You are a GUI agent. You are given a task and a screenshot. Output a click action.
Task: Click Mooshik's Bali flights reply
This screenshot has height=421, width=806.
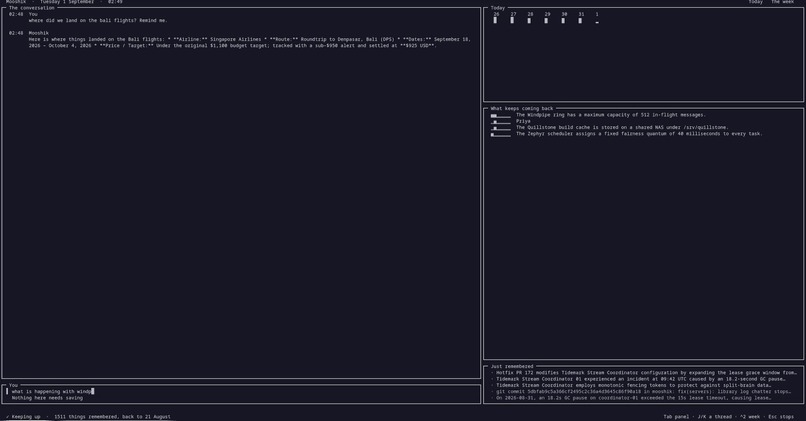[250, 42]
